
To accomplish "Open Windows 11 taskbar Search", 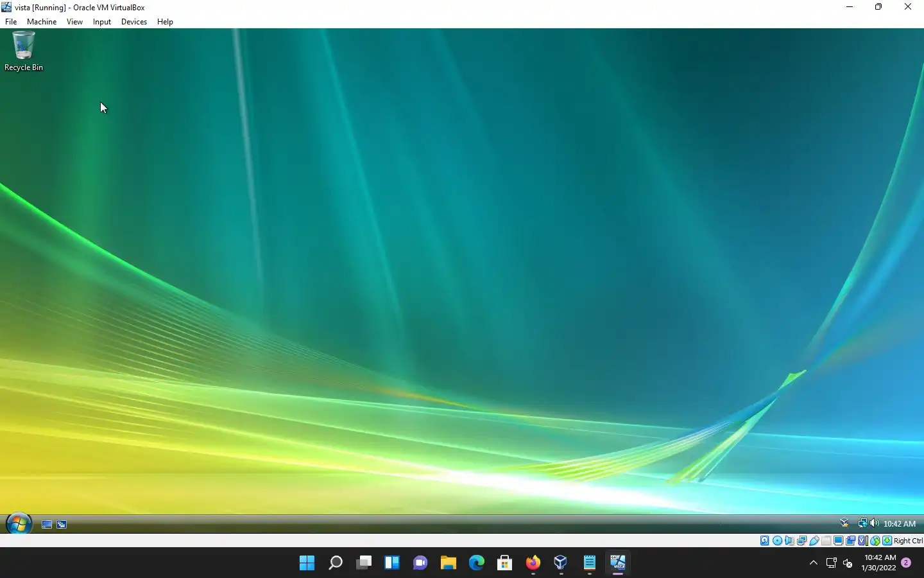I will pos(335,563).
